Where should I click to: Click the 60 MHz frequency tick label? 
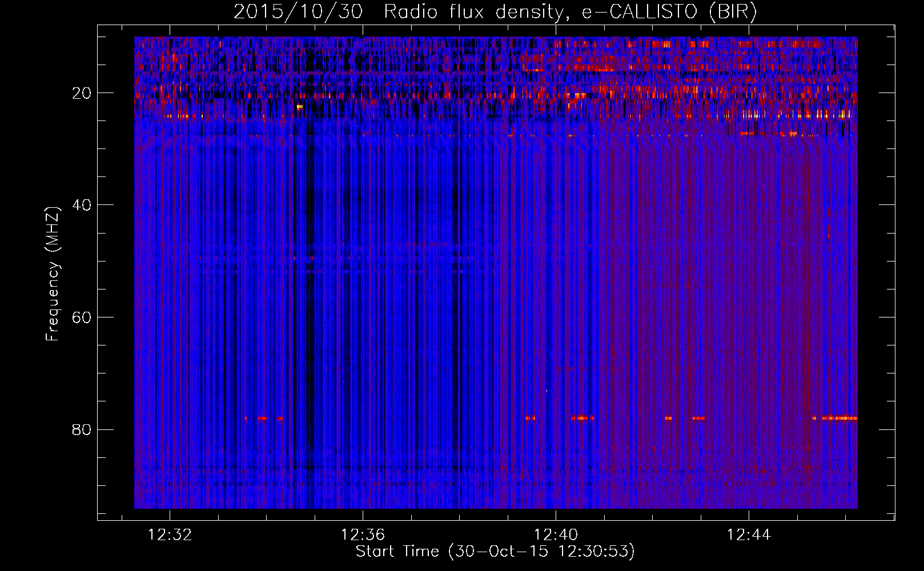tap(82, 317)
